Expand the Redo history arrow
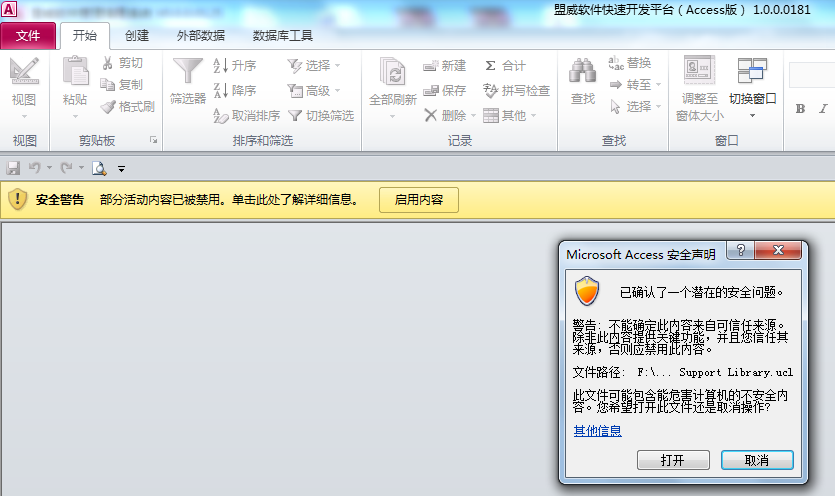Screen dimensions: 835x496 81,168
